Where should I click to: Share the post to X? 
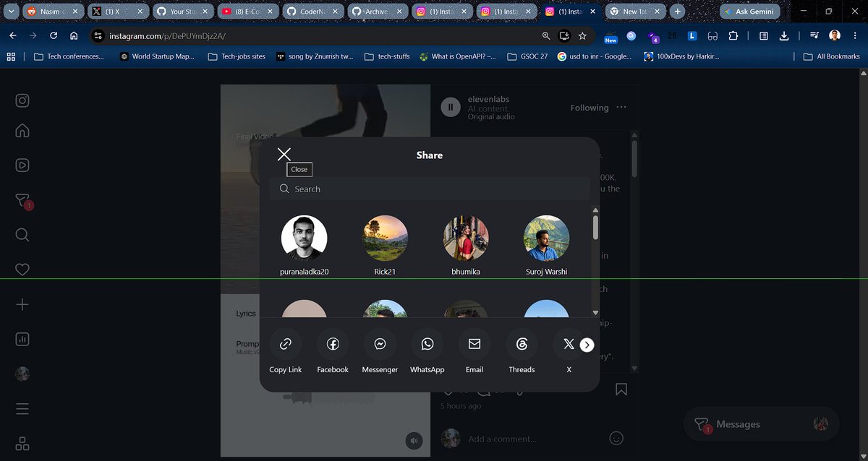(x=569, y=352)
